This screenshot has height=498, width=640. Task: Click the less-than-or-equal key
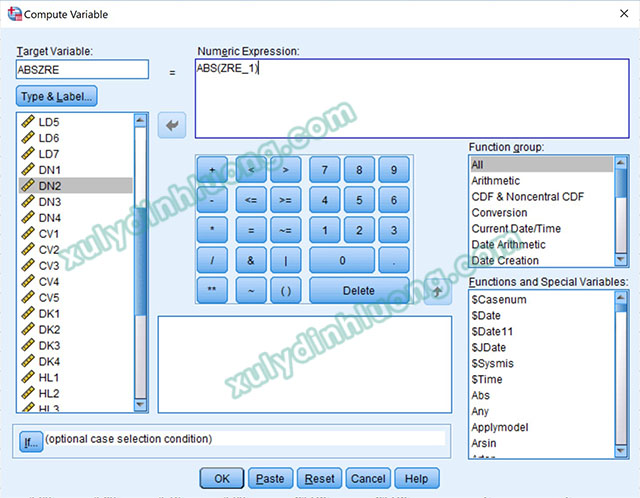[x=251, y=200]
